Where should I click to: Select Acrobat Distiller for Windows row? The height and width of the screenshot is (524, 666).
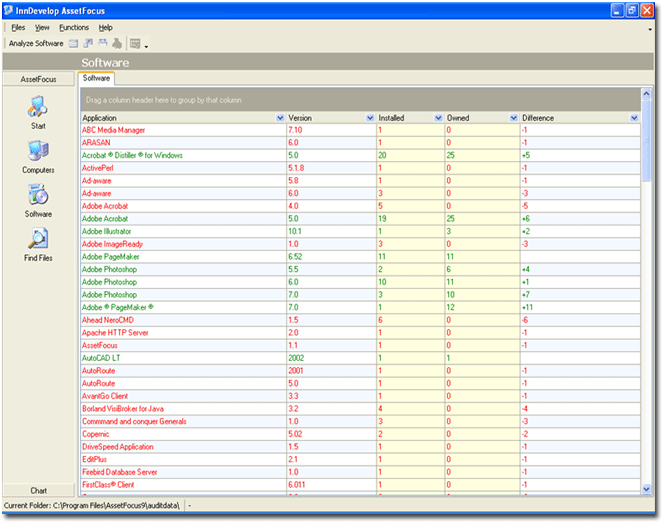[361, 155]
